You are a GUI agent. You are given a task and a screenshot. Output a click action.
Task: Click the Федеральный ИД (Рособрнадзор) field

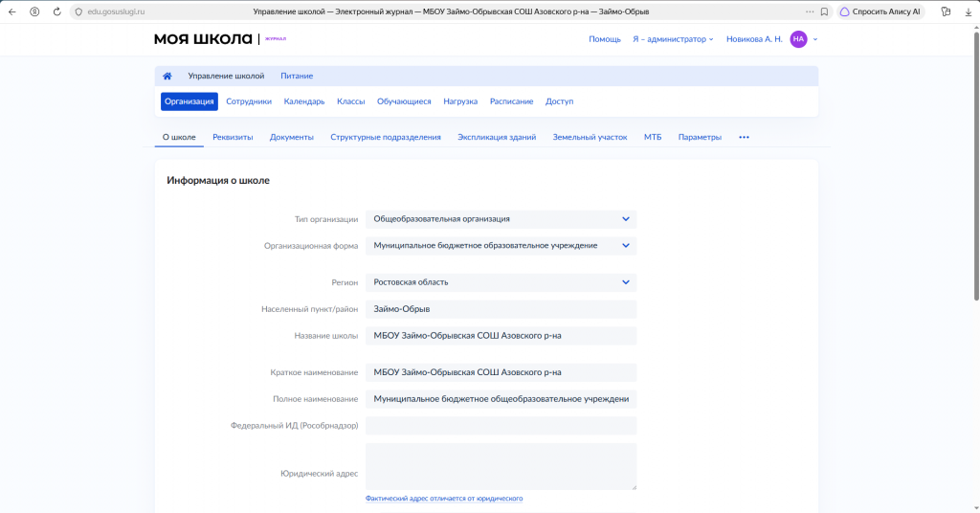tap(501, 426)
